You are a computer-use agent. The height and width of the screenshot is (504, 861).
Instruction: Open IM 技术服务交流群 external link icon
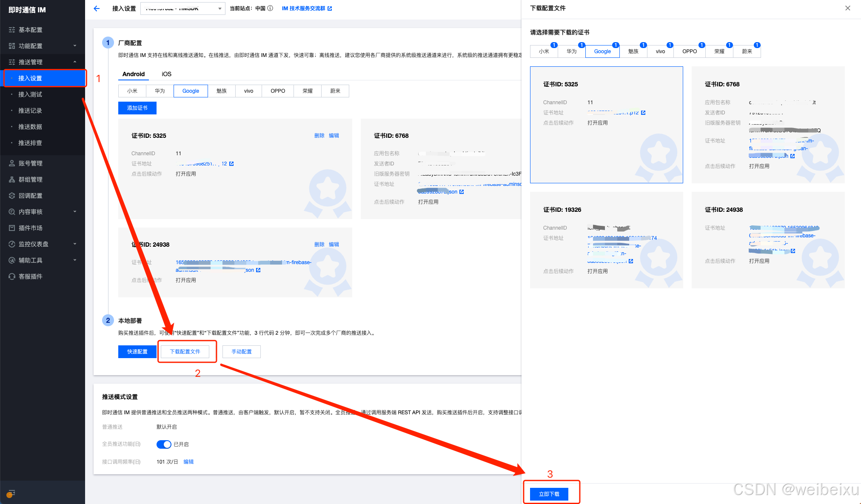330,9
